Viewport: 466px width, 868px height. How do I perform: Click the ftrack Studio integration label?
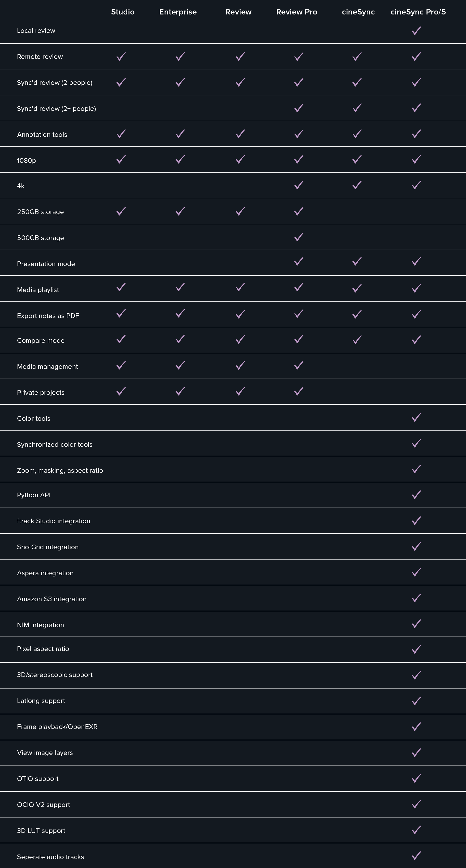click(53, 521)
